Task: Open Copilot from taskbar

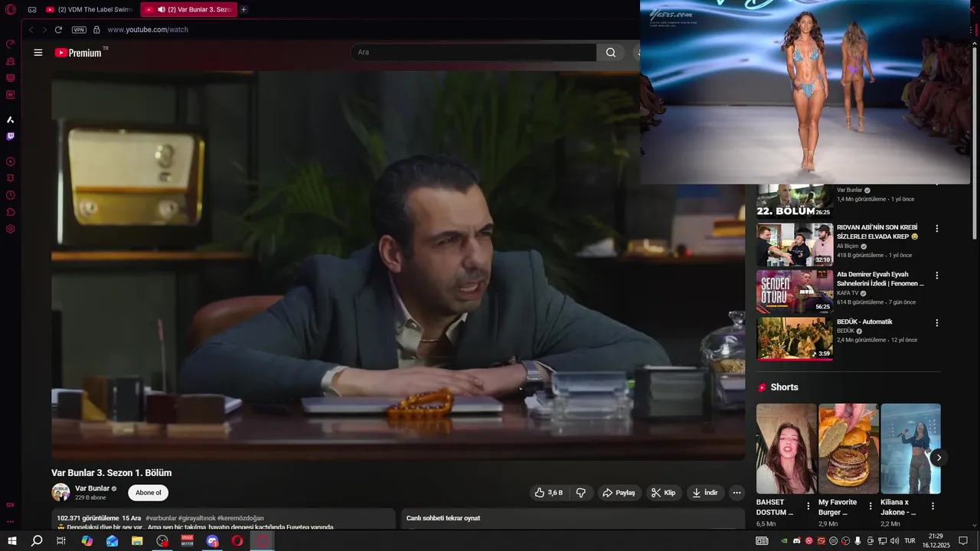Action: coord(87,541)
